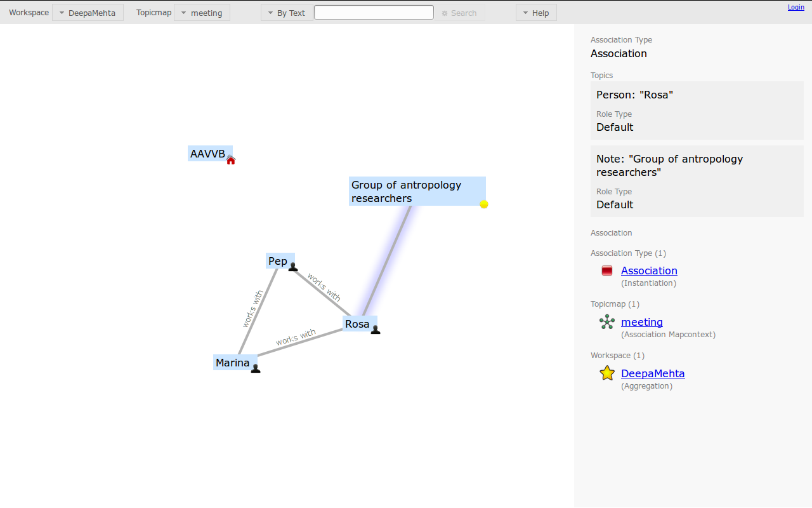Open the Help menu
The width and height of the screenshot is (812, 508).
point(536,13)
